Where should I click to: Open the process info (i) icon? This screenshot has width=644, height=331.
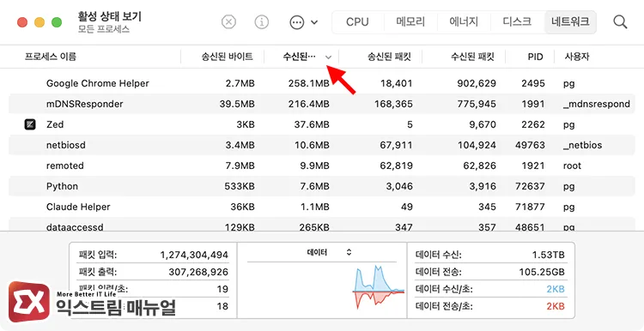point(262,21)
